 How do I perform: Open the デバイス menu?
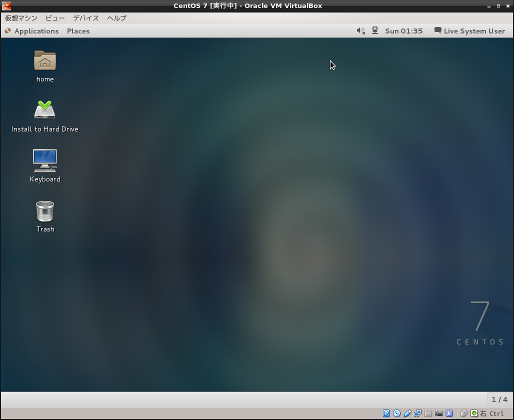pos(86,18)
